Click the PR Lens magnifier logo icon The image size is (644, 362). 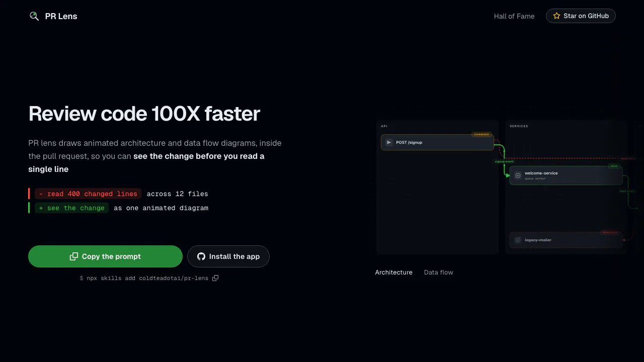pos(34,16)
